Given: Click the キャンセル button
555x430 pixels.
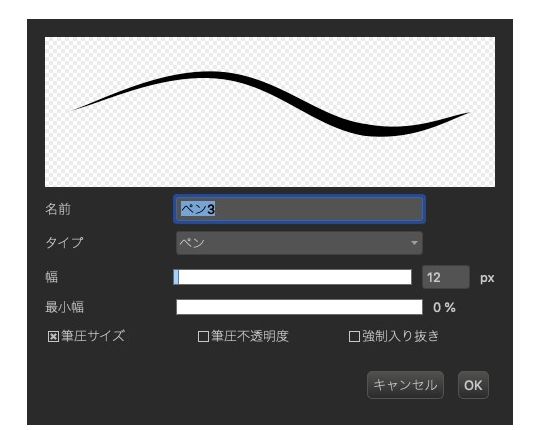Looking at the screenshot, I should click(x=405, y=385).
